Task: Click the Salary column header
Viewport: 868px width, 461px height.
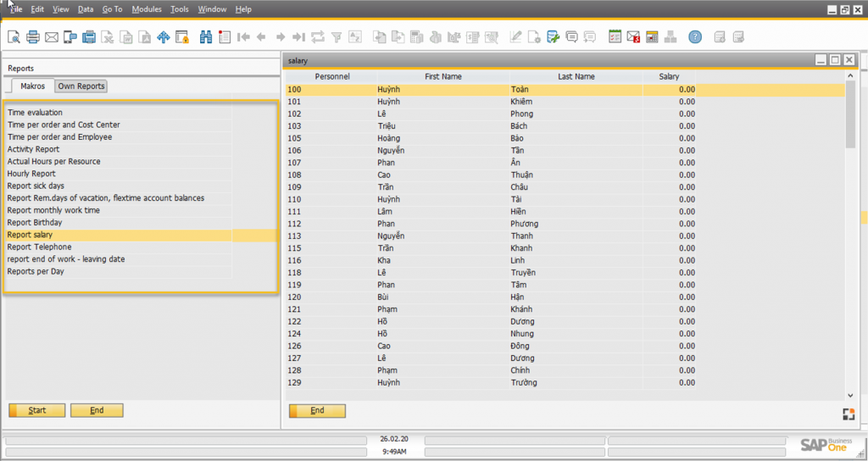Action: tap(669, 76)
